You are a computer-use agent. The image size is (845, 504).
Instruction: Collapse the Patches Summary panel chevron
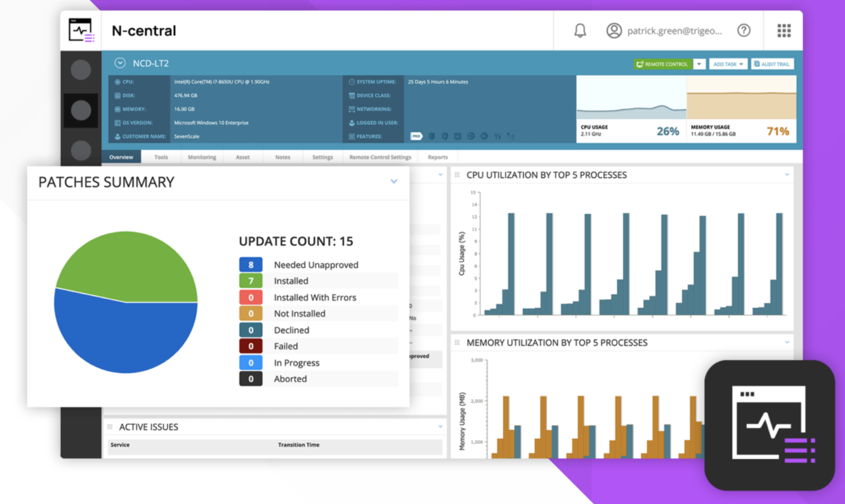(394, 181)
